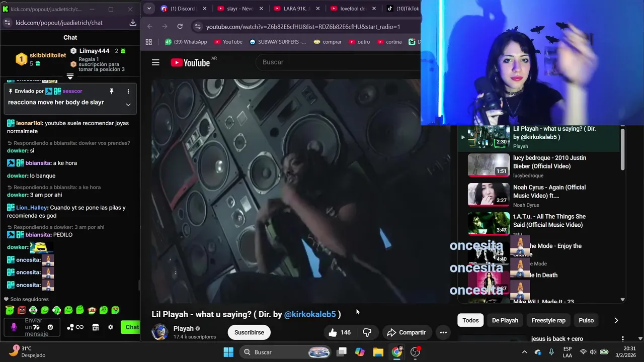Open WhatsApp bookmark
The height and width of the screenshot is (362, 644).
click(x=186, y=42)
